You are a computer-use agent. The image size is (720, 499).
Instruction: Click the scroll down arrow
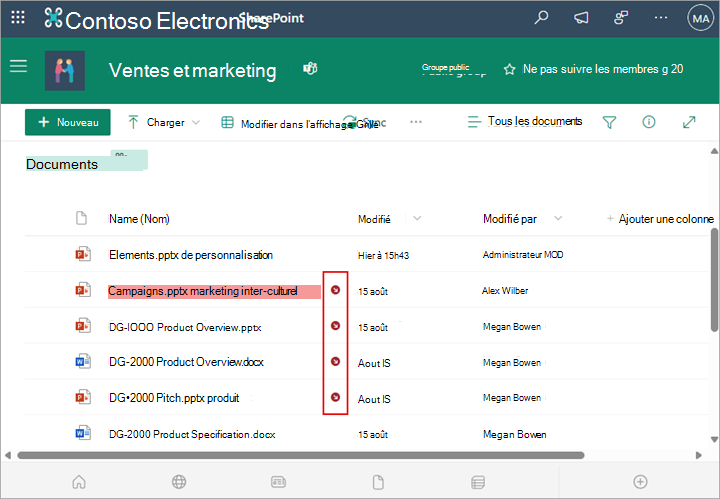[714, 439]
